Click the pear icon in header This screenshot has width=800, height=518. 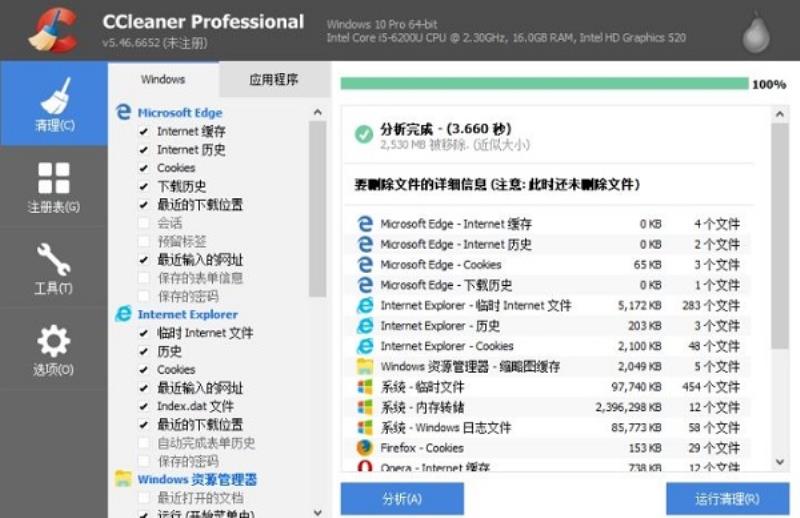click(756, 34)
